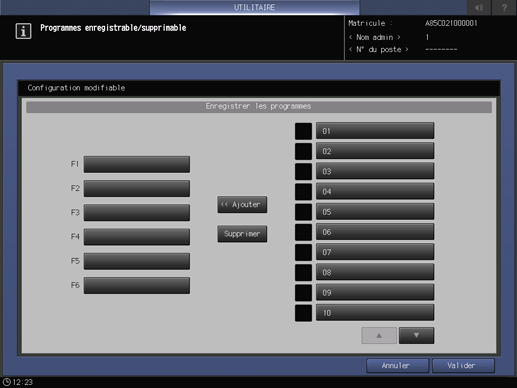Image resolution: width=517 pixels, height=388 pixels.
Task: Toggle the black box beside program 05
Action: 303,212
